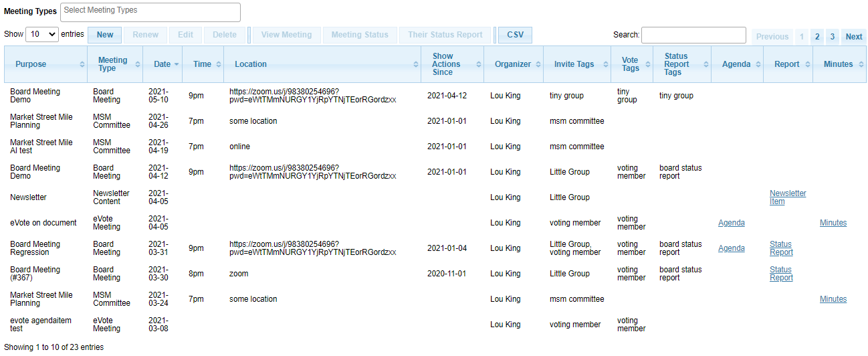Sort by Minutes column header

[840, 64]
